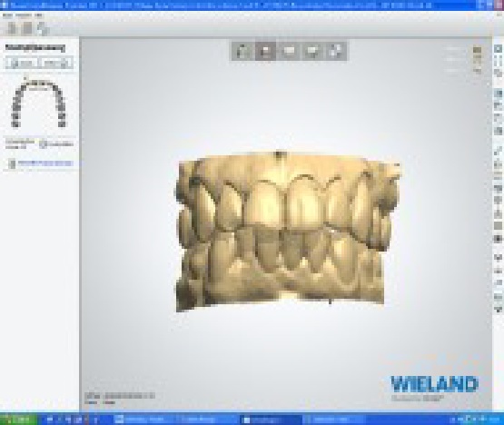Click the third icon in the top-left toolbar

[43, 29]
